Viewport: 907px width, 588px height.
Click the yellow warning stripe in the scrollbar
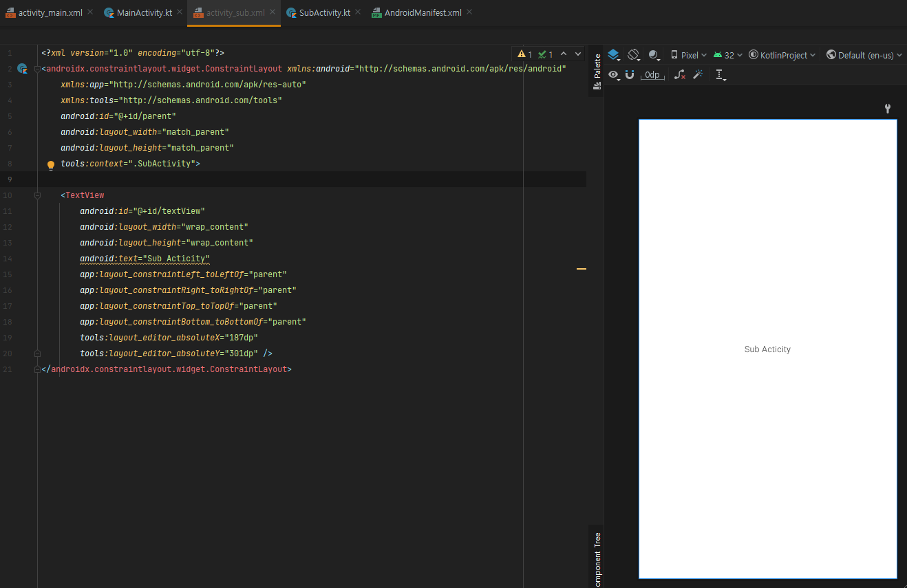click(581, 269)
